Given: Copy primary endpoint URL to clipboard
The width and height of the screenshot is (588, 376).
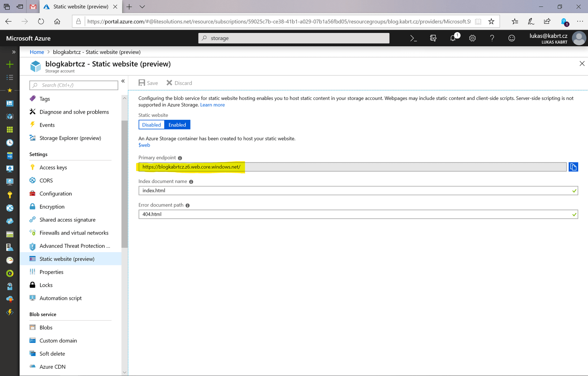Looking at the screenshot, I should 573,167.
